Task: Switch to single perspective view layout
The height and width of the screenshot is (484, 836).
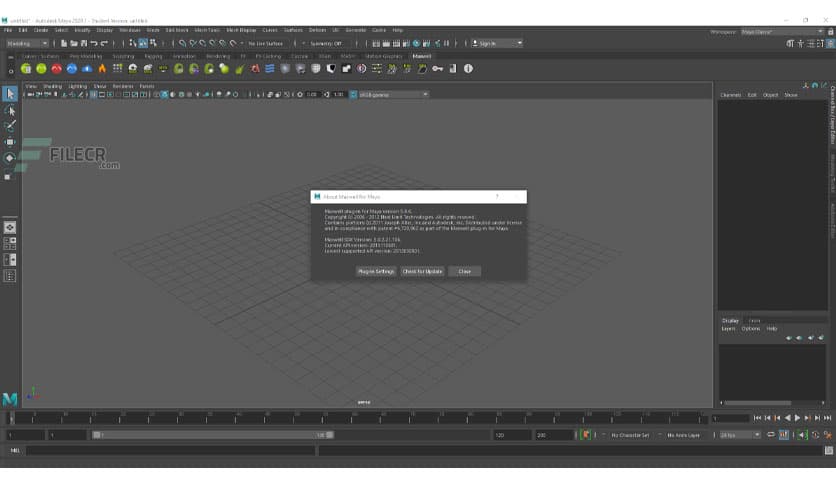Action: (10, 228)
